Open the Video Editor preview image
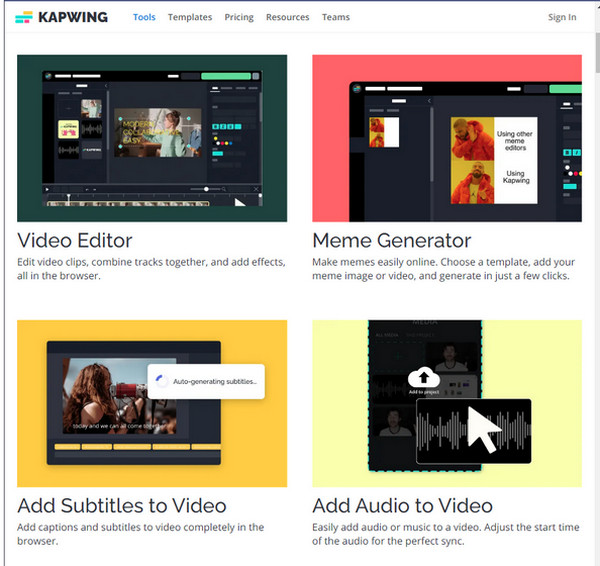The height and width of the screenshot is (566, 600). (x=152, y=138)
